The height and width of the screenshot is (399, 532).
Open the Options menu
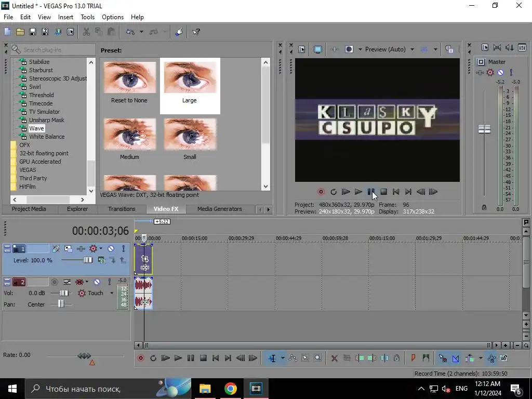click(x=113, y=17)
